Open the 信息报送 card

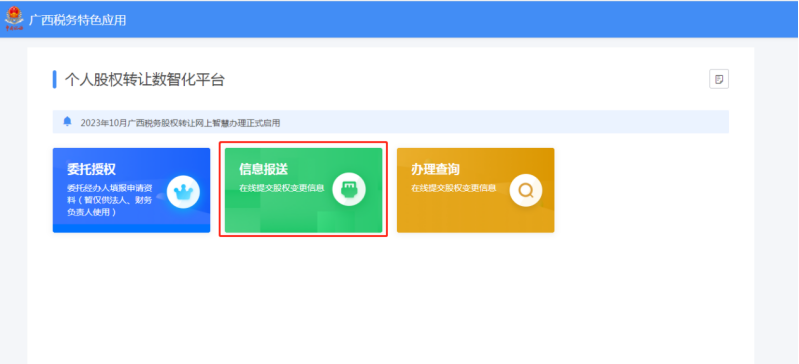tap(303, 190)
